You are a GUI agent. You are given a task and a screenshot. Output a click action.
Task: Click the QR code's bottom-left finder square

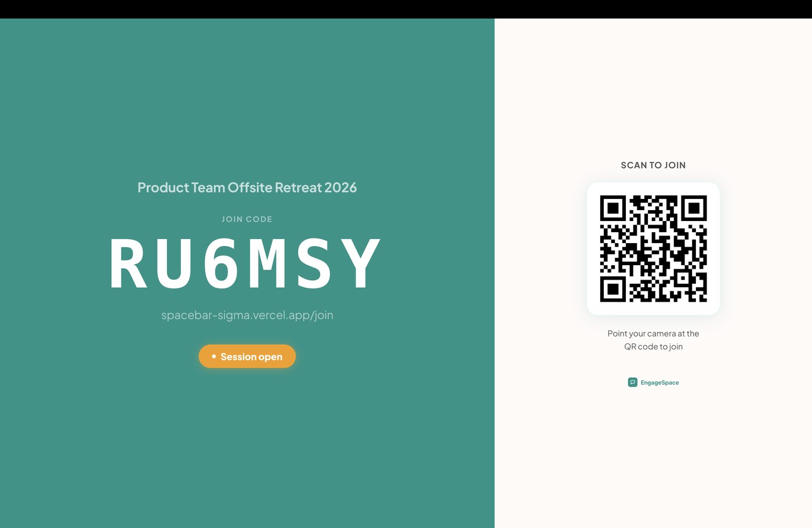[x=612, y=289]
